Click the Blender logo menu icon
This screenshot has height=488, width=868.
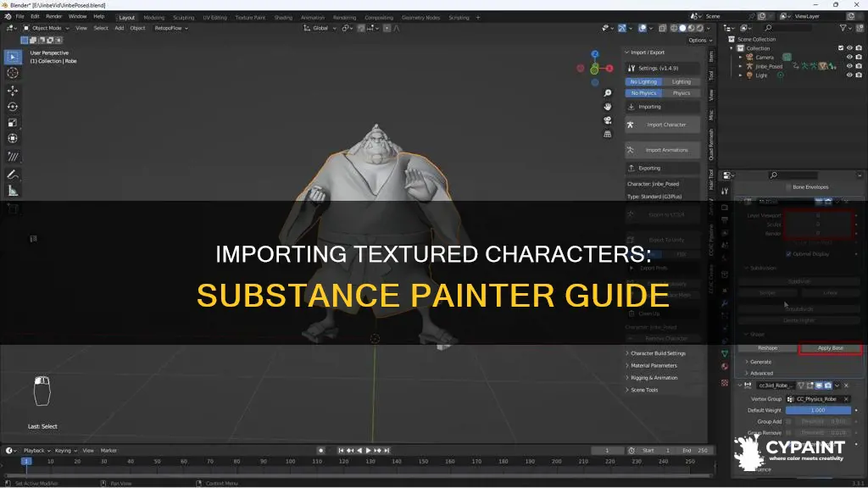pos(8,17)
